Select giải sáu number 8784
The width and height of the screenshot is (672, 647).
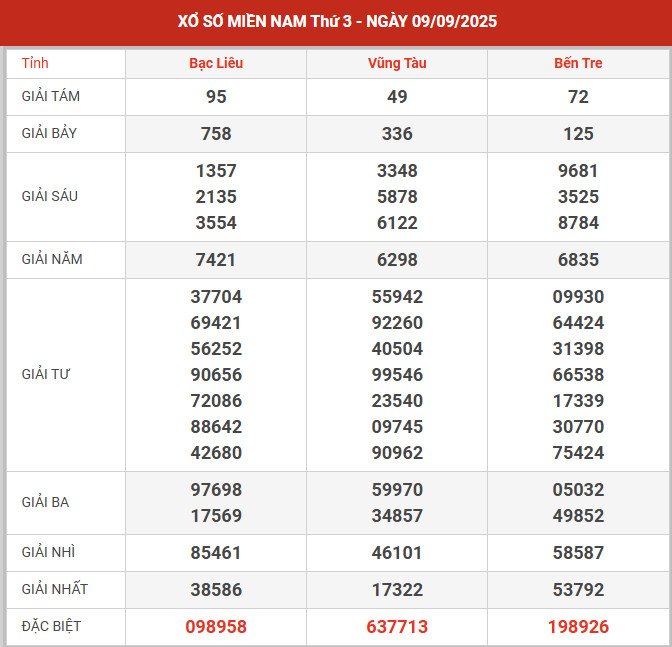click(x=578, y=223)
